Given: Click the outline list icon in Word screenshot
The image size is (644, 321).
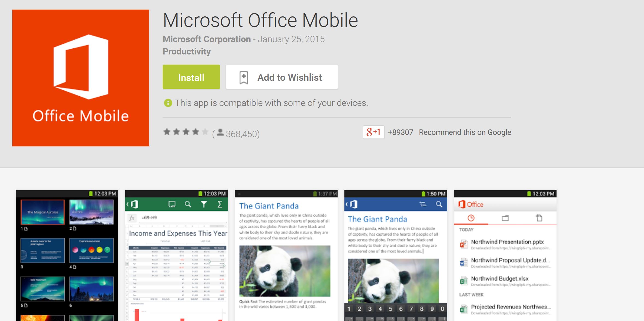Looking at the screenshot, I should 423,204.
